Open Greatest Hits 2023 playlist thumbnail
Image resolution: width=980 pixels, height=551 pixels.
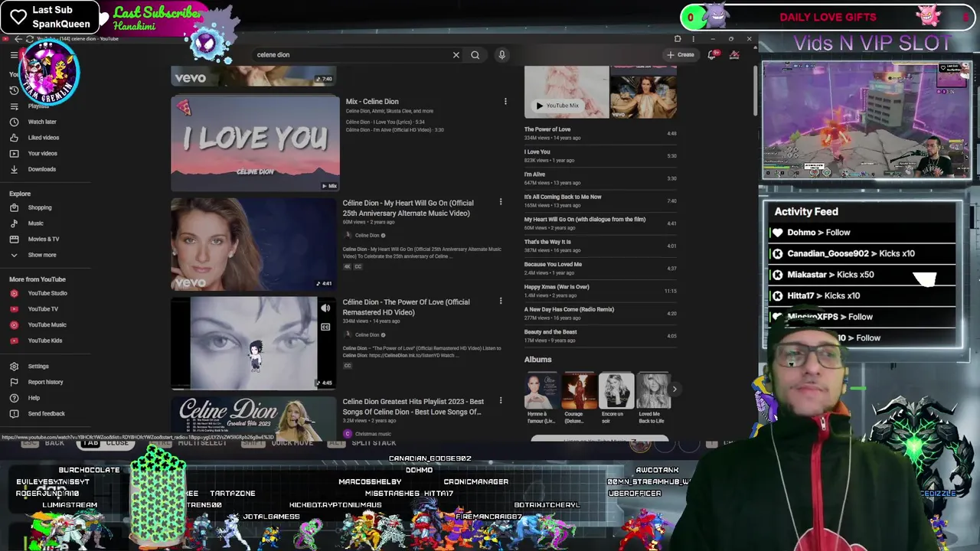click(x=253, y=419)
